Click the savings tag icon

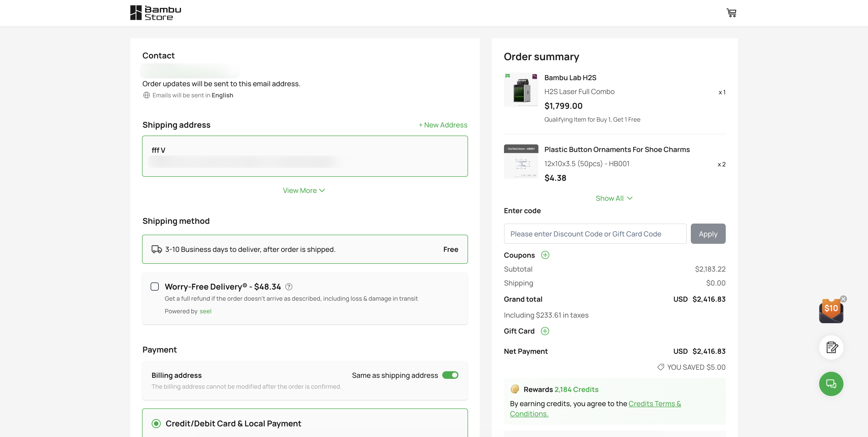pos(661,367)
